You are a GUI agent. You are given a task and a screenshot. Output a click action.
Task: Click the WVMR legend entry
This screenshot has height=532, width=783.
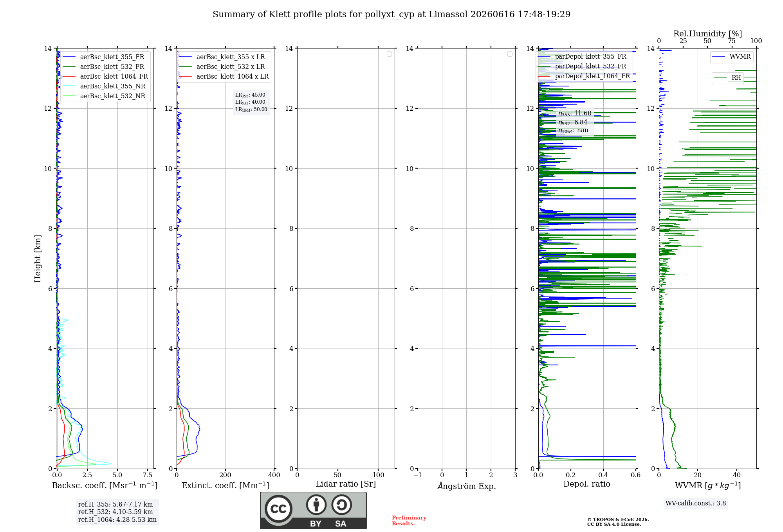point(732,57)
